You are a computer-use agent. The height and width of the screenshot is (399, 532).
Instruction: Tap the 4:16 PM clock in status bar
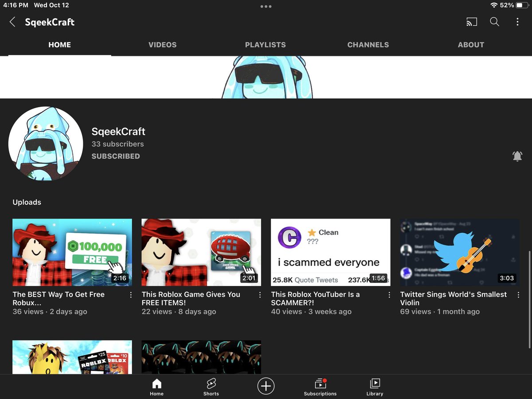pyautogui.click(x=16, y=5)
